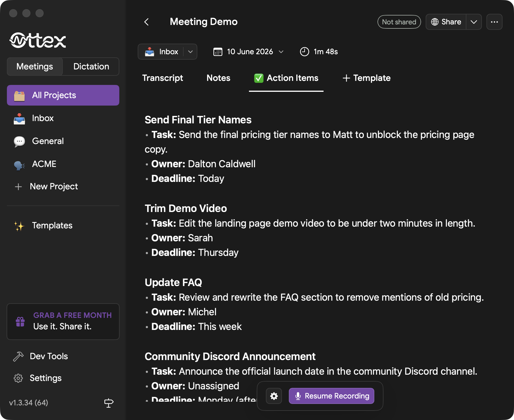The height and width of the screenshot is (420, 514).
Task: Open the Transcript tab
Action: pyautogui.click(x=163, y=78)
